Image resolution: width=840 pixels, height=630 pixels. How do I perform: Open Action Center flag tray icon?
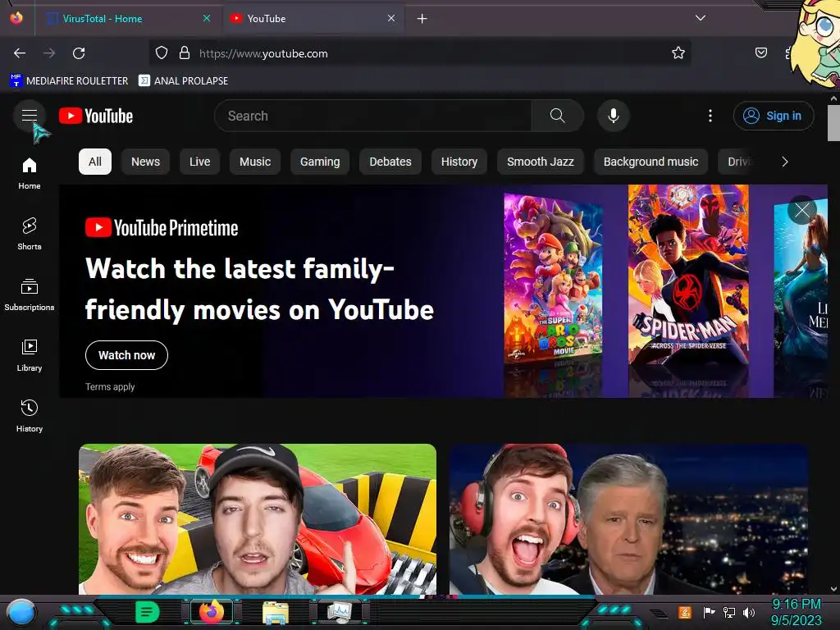click(x=709, y=612)
